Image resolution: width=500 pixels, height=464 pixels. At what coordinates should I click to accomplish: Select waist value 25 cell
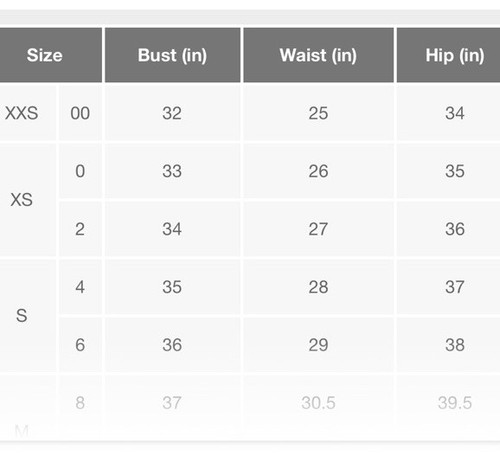pos(318,113)
